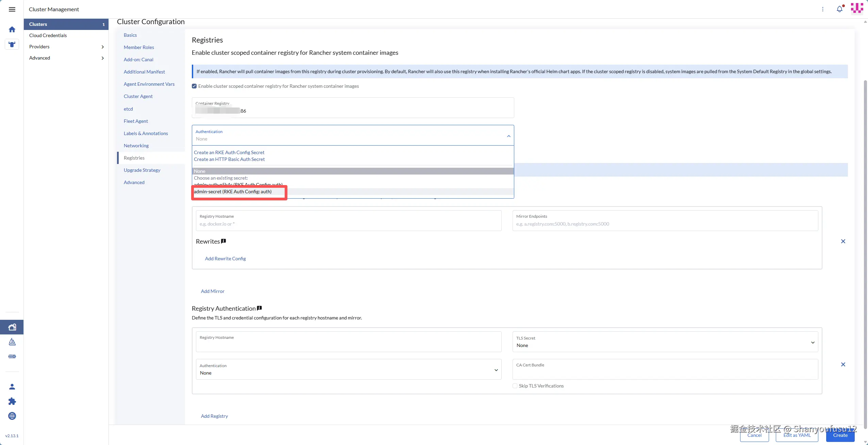Viewport: 868px width, 445px height.
Task: Click the user avatar icon
Action: [857, 8]
